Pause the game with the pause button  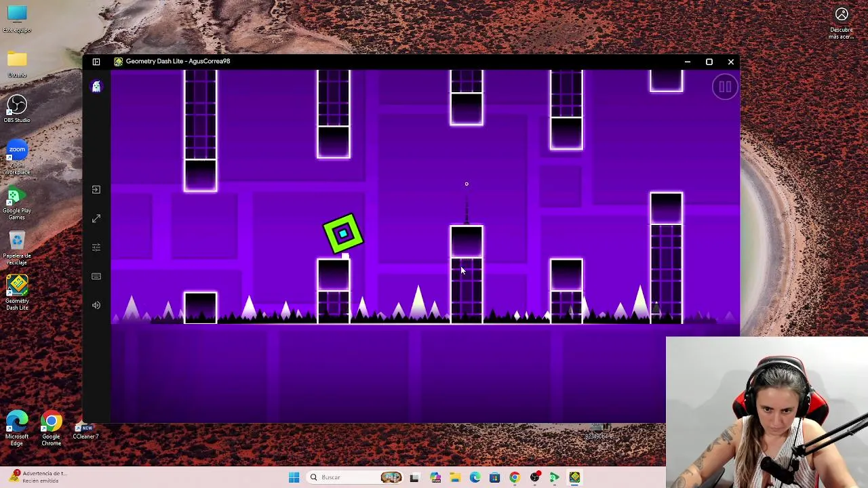pos(725,87)
